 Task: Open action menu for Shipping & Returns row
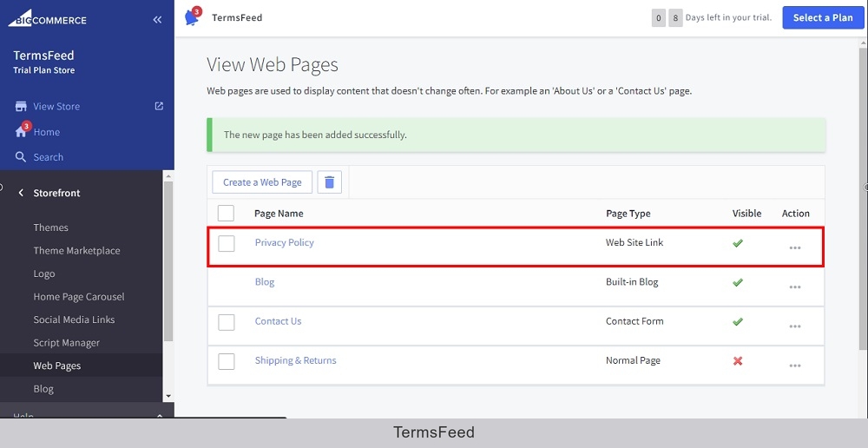pyautogui.click(x=795, y=366)
